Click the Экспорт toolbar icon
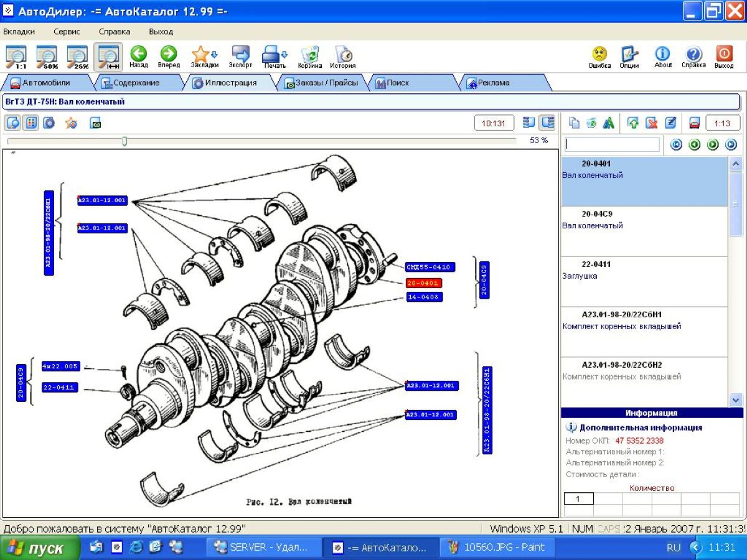Screen dimensions: 747x560 (x=240, y=55)
